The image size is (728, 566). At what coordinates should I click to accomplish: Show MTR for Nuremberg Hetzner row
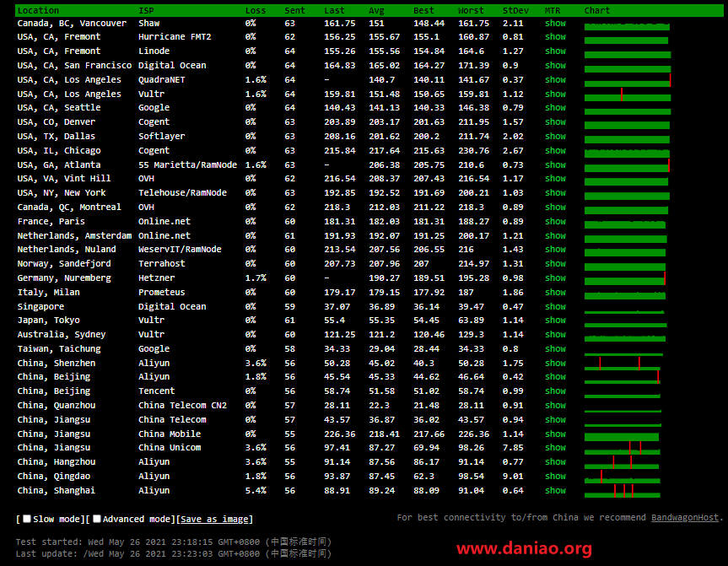click(555, 278)
